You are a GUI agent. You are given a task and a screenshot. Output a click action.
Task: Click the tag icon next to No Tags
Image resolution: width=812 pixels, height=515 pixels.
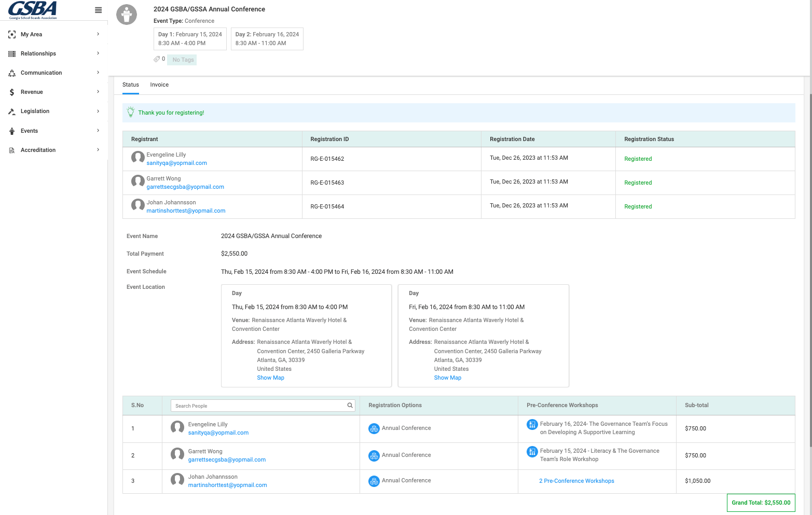[157, 59]
